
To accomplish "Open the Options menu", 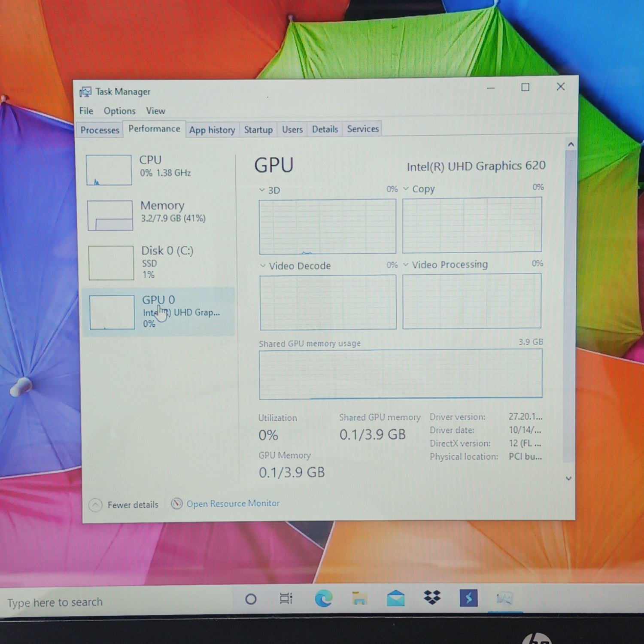I will pos(119,111).
